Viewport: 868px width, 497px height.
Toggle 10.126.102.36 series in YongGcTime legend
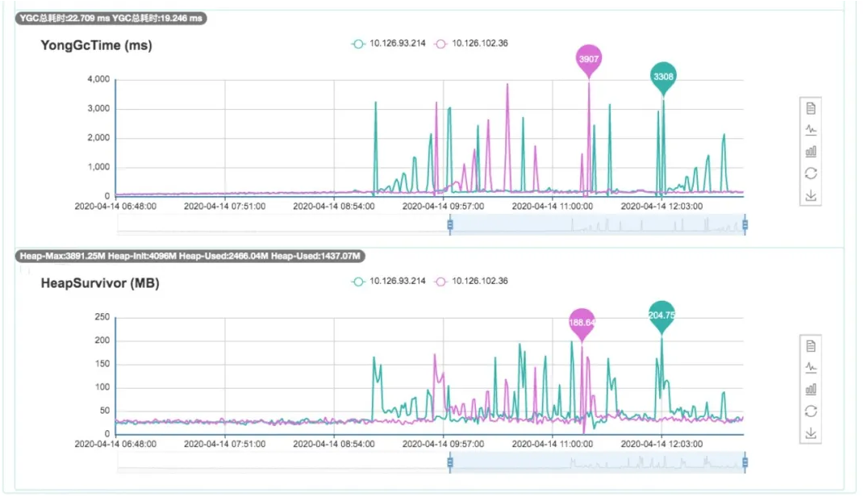point(471,44)
